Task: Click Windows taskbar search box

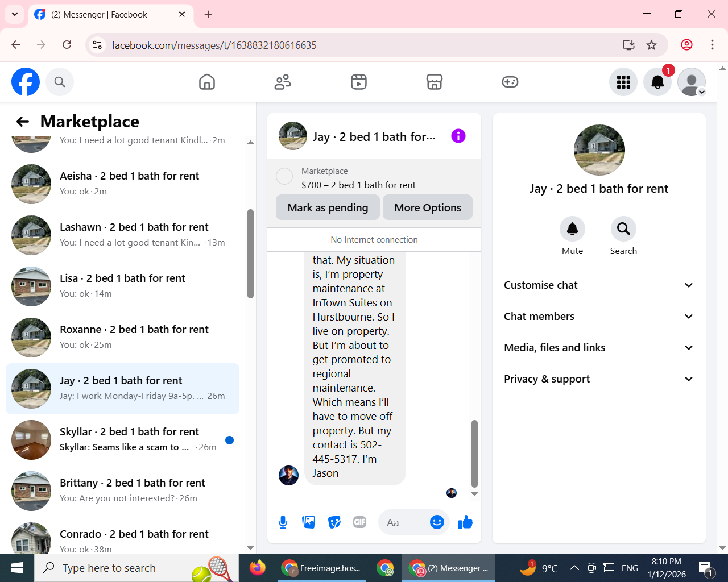Action: coord(136,568)
